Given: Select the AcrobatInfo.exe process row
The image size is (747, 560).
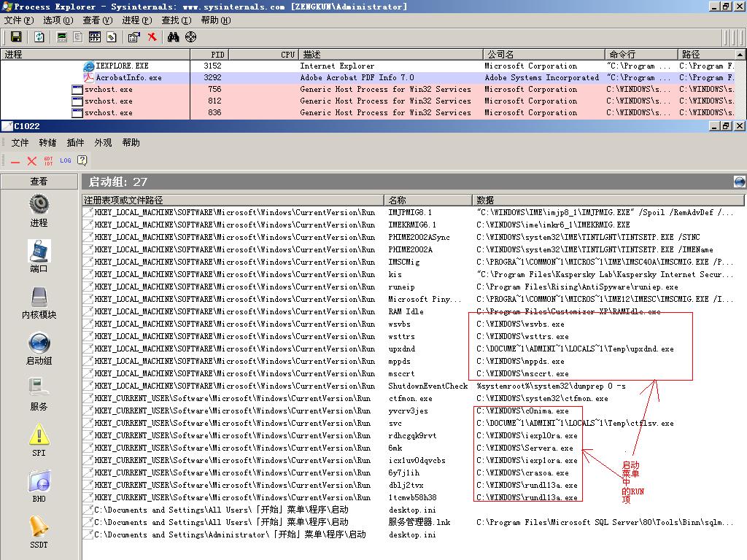Looking at the screenshot, I should click(x=129, y=78).
